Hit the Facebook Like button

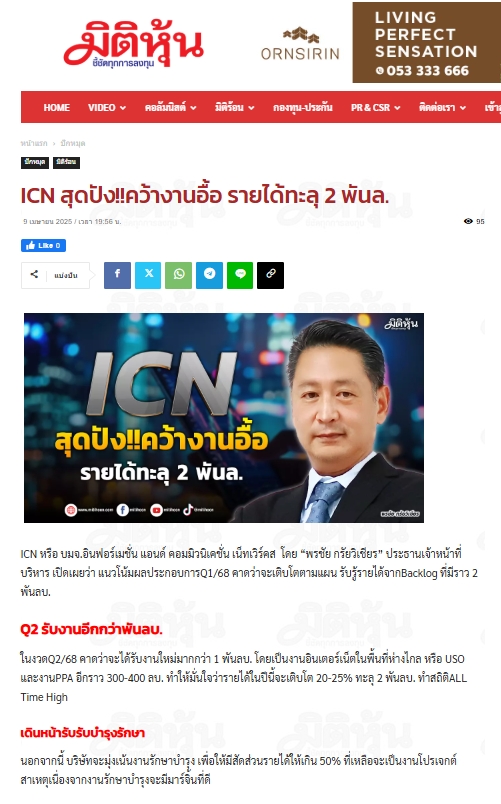click(44, 246)
